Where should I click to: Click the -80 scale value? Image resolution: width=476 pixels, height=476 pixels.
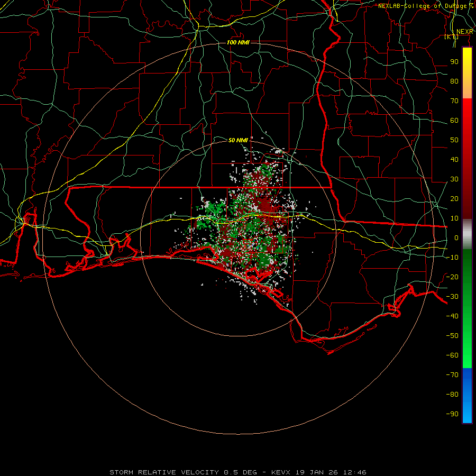(452, 395)
